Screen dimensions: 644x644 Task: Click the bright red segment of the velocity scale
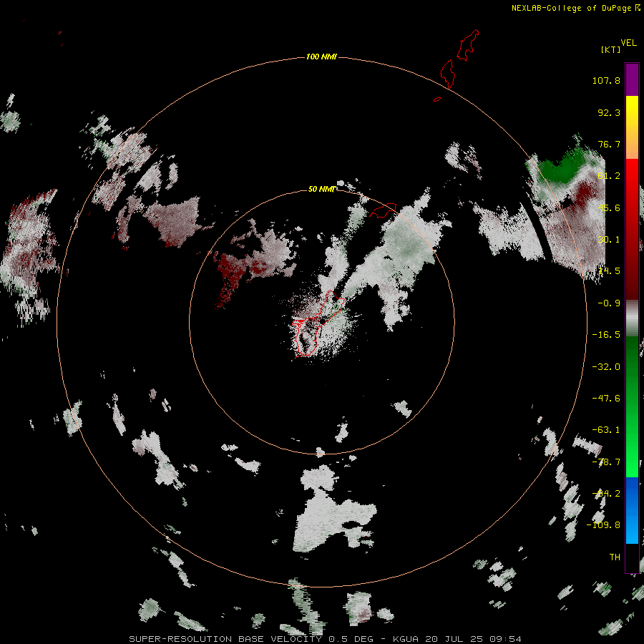click(632, 189)
